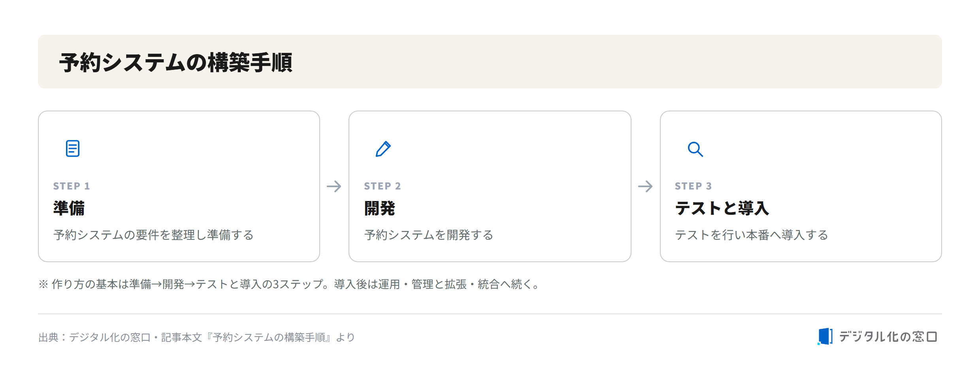Image resolution: width=980 pixels, height=383 pixels.
Task: Click the document icon in Step 1
Action: tap(73, 148)
